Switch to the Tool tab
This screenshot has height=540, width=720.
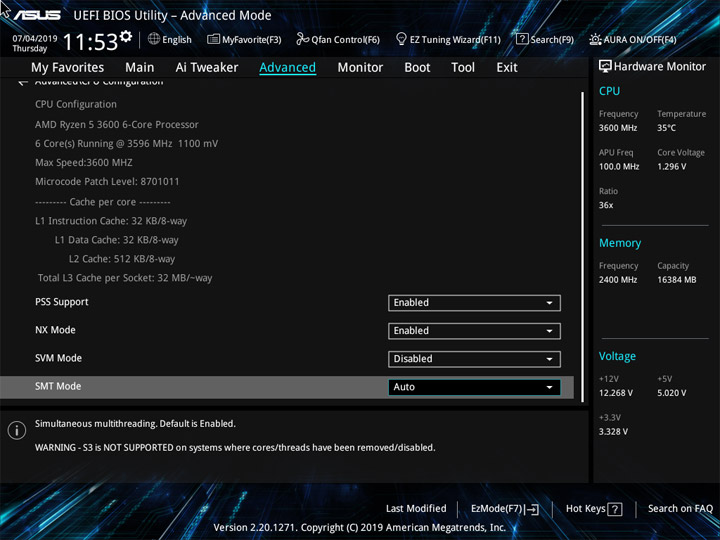[x=463, y=68]
